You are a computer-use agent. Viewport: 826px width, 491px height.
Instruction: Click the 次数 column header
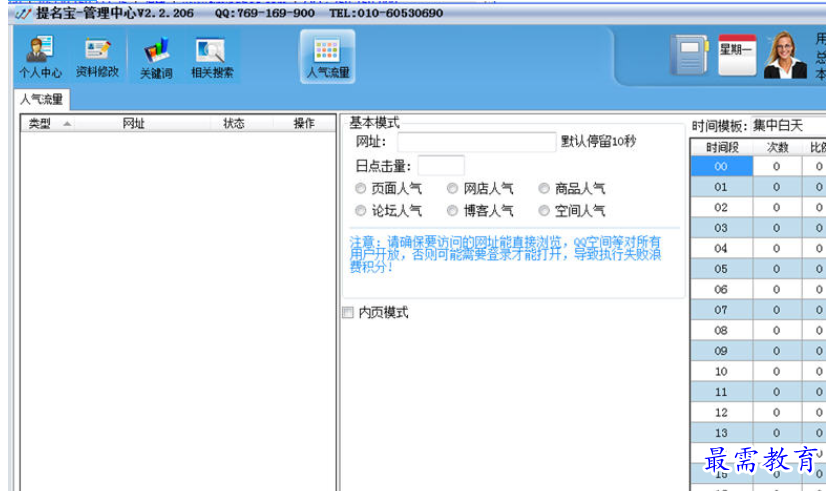pyautogui.click(x=777, y=148)
